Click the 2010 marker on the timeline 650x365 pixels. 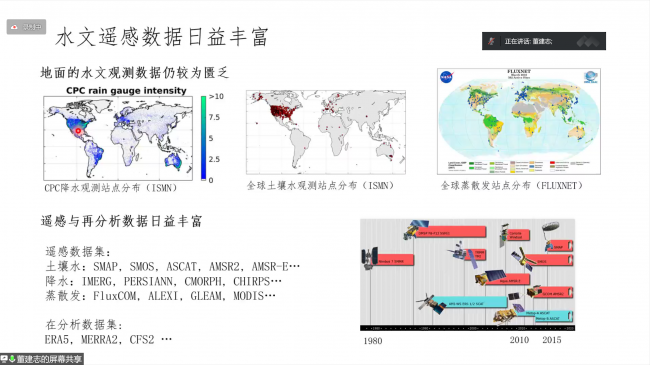click(519, 340)
